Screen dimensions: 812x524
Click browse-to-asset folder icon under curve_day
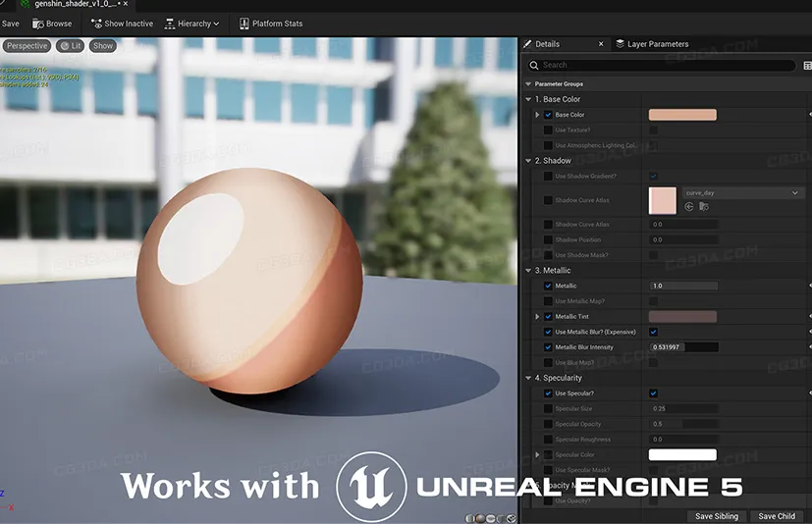704,207
